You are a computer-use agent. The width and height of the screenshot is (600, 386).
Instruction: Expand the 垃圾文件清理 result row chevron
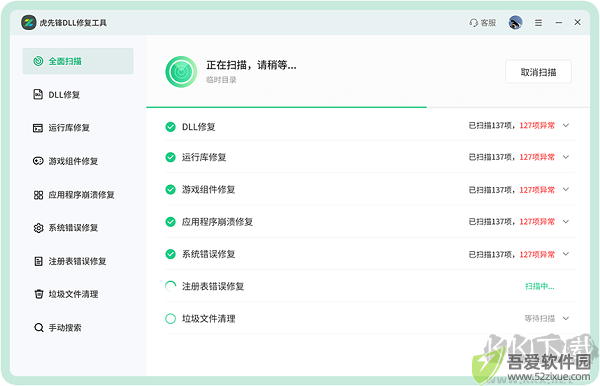(x=566, y=318)
